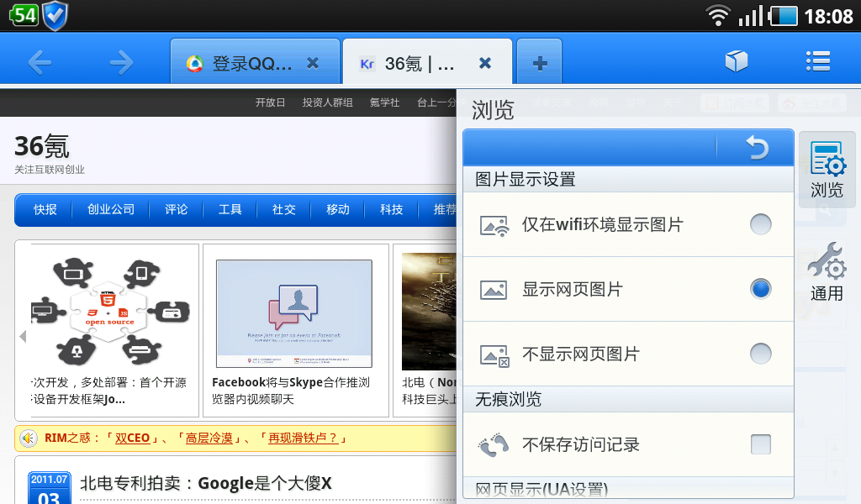This screenshot has width=861, height=504.
Task: Click the blocked-picture icon beside 不显示网页图片
Action: click(x=494, y=355)
